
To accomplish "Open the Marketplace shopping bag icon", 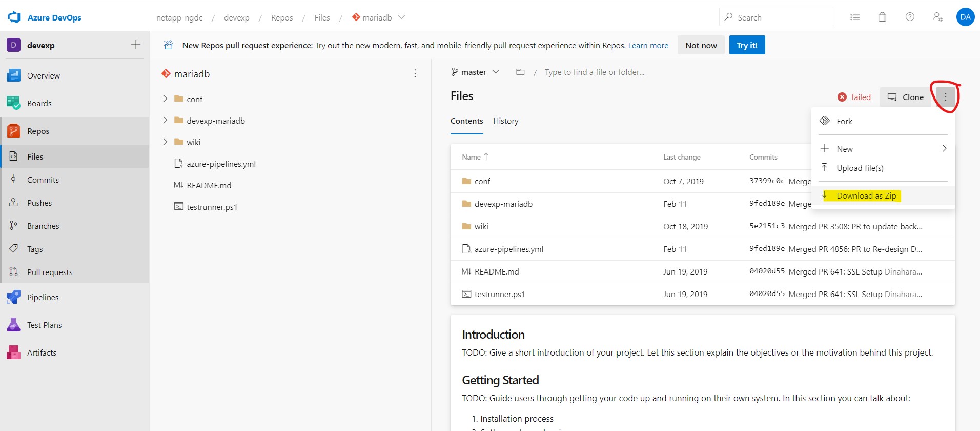I will pyautogui.click(x=882, y=17).
